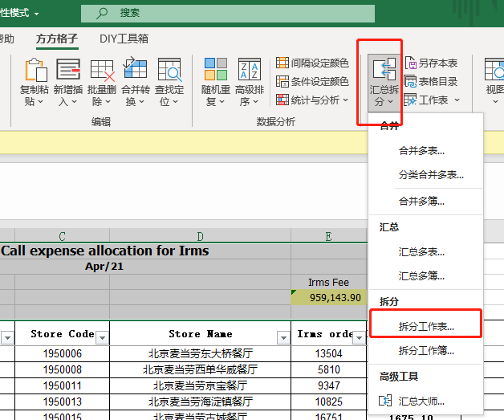Image resolution: width=504 pixels, height=420 pixels.
Task: Click the 视图 icon at ribbon edge
Action: tap(494, 69)
